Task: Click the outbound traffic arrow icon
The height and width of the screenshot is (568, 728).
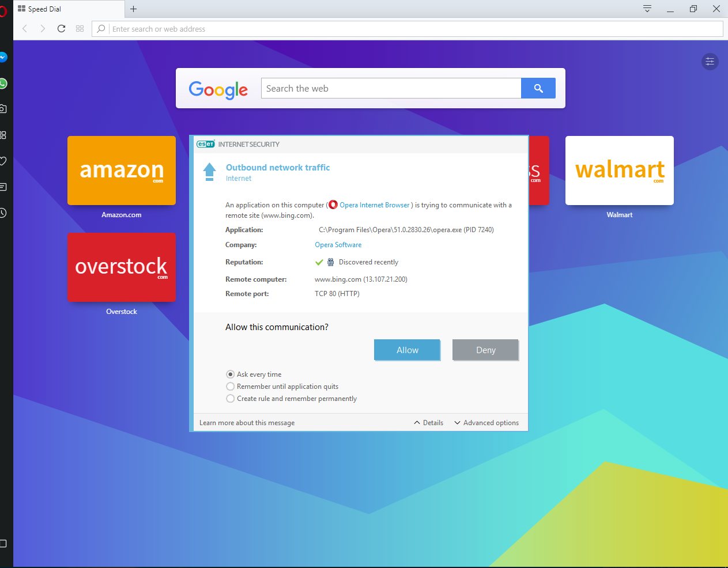Action: (210, 172)
